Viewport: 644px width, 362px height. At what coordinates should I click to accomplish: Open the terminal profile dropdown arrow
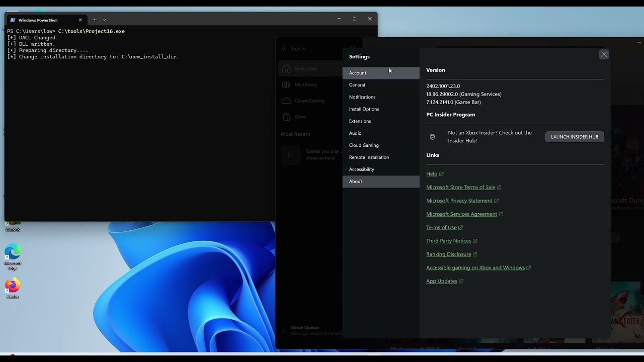click(105, 20)
